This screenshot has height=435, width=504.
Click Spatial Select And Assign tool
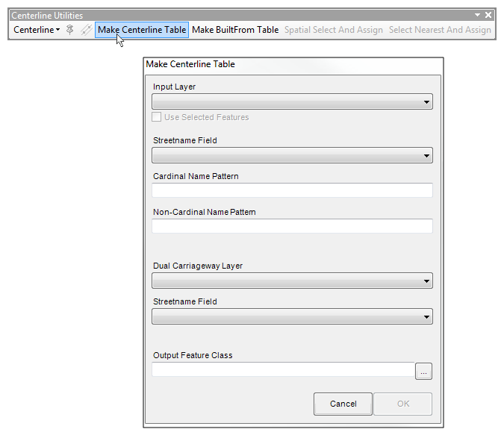pyautogui.click(x=334, y=30)
